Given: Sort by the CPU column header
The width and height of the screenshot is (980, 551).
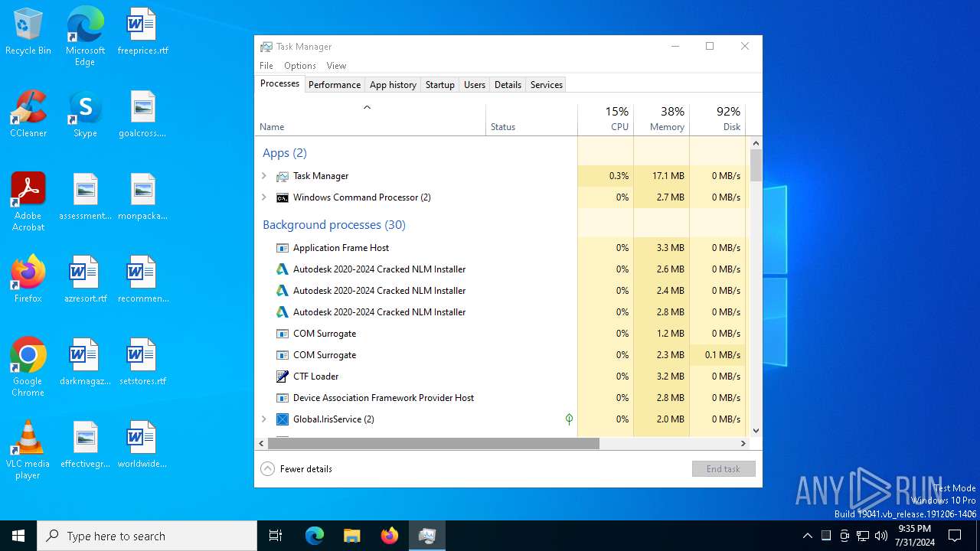Looking at the screenshot, I should tap(606, 118).
